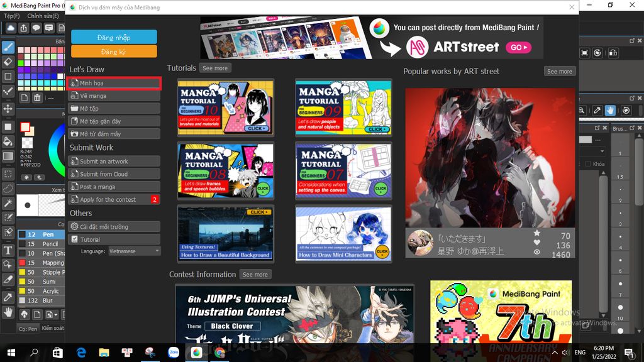644x362 pixels.
Task: Click See more for Popular works
Action: point(559,71)
